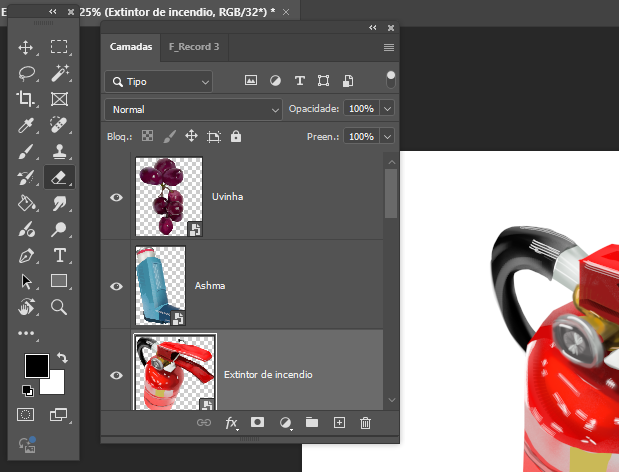Filter for adjustment layers
The height and width of the screenshot is (472, 619).
[x=276, y=81]
